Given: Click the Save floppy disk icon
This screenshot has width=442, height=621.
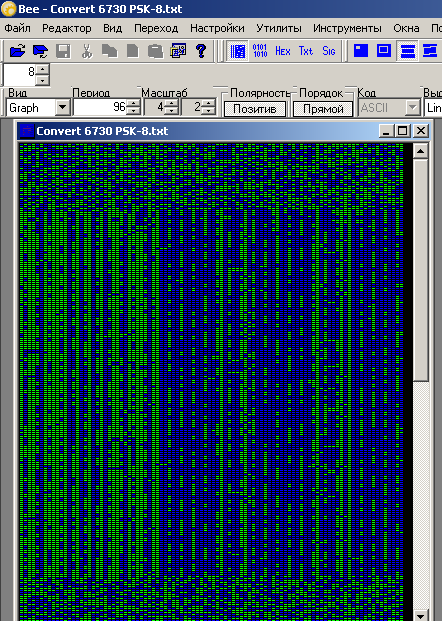Looking at the screenshot, I should point(63,51).
